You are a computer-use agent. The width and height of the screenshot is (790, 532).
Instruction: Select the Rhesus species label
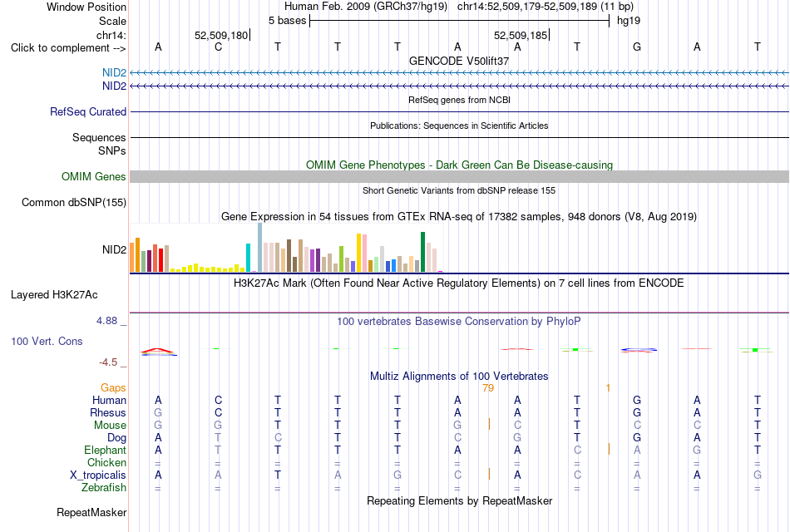coord(108,412)
